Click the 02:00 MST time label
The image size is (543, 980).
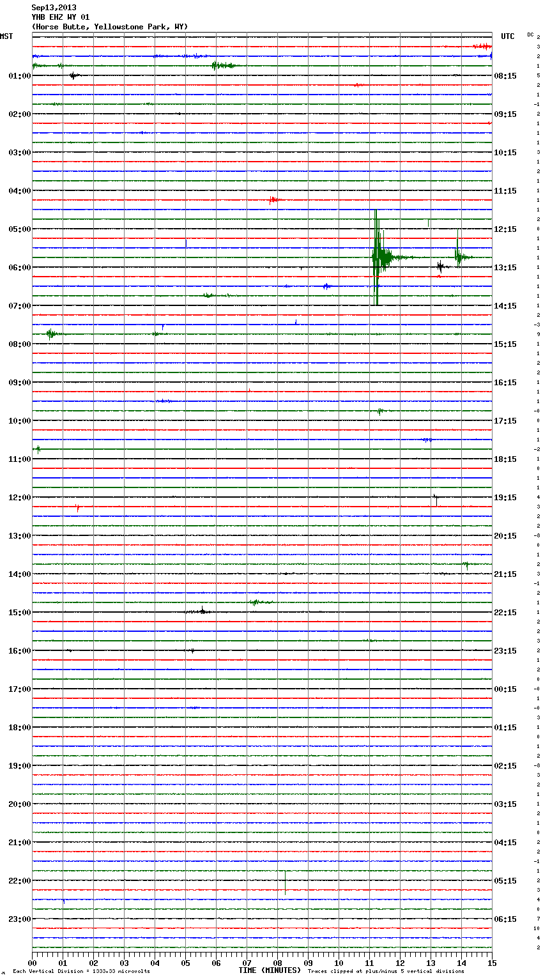point(20,114)
